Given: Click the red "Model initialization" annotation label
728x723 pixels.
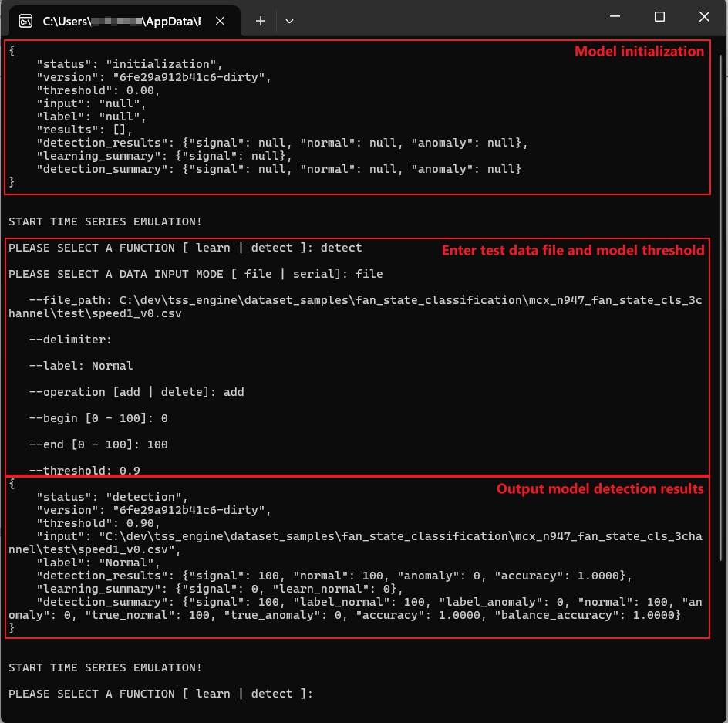Looking at the screenshot, I should (x=639, y=52).
